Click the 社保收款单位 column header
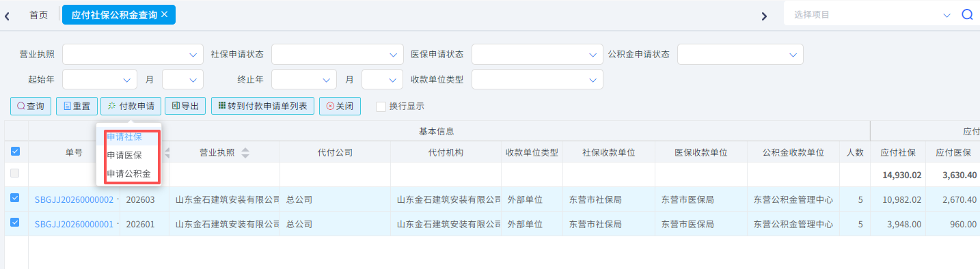 coord(609,152)
